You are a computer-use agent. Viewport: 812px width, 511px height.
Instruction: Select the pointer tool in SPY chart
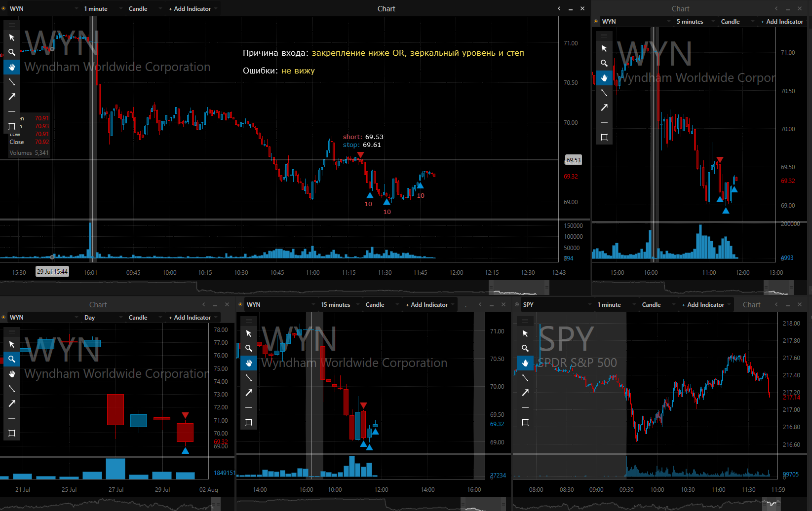coord(525,333)
